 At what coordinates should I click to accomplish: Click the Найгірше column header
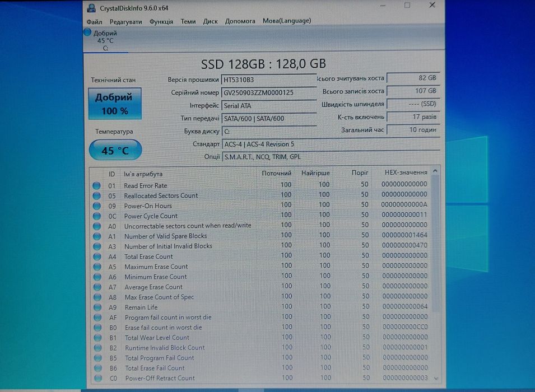point(315,173)
